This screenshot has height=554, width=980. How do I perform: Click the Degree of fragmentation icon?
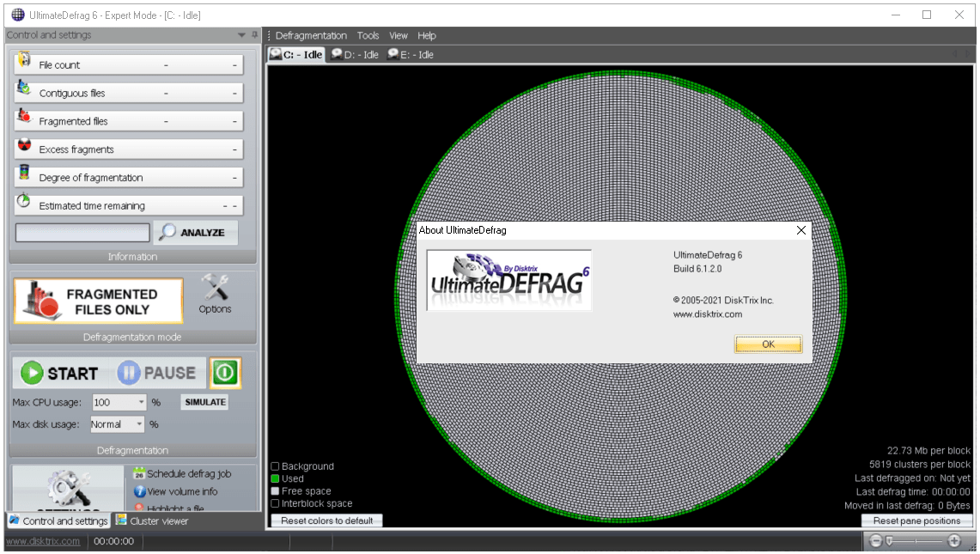coord(24,173)
